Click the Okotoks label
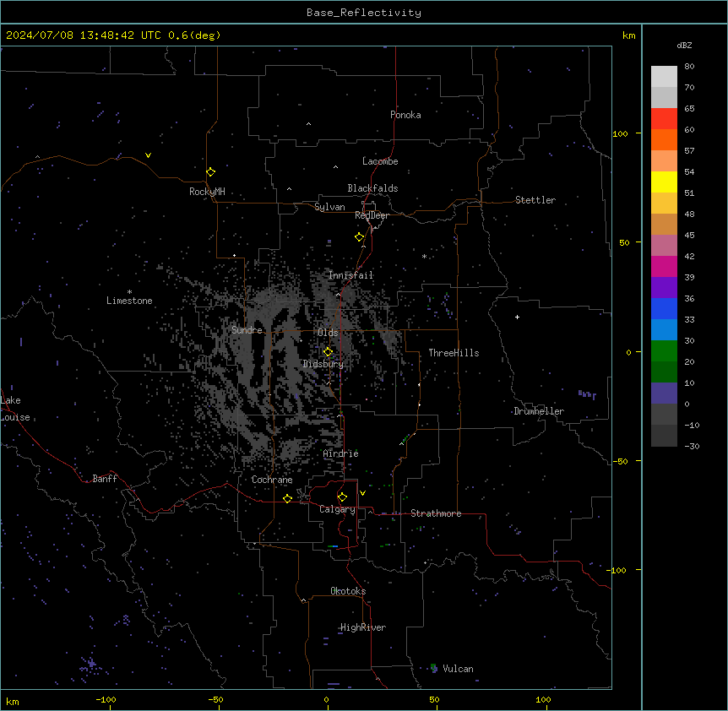The height and width of the screenshot is (711, 728). [x=348, y=591]
